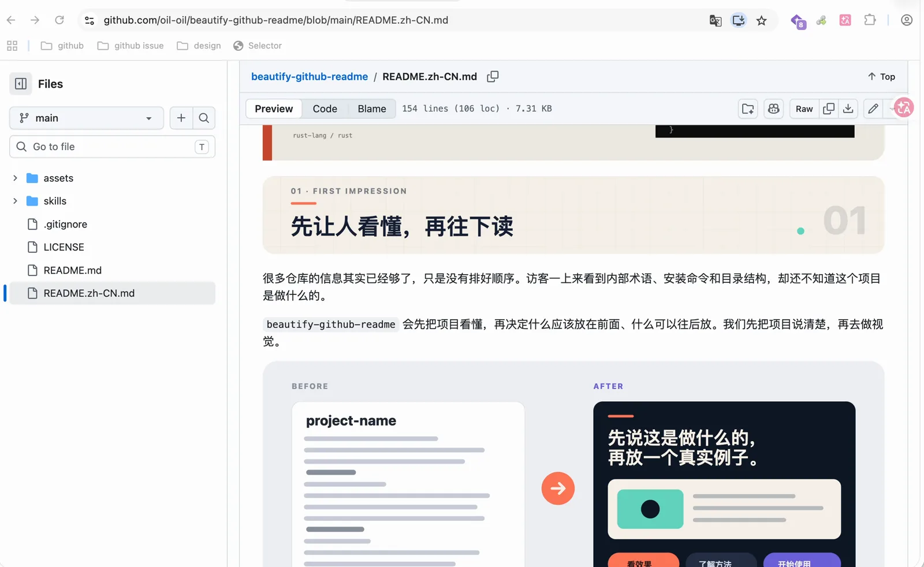This screenshot has width=924, height=567.
Task: Open the LICENSE file
Action: pos(64,247)
